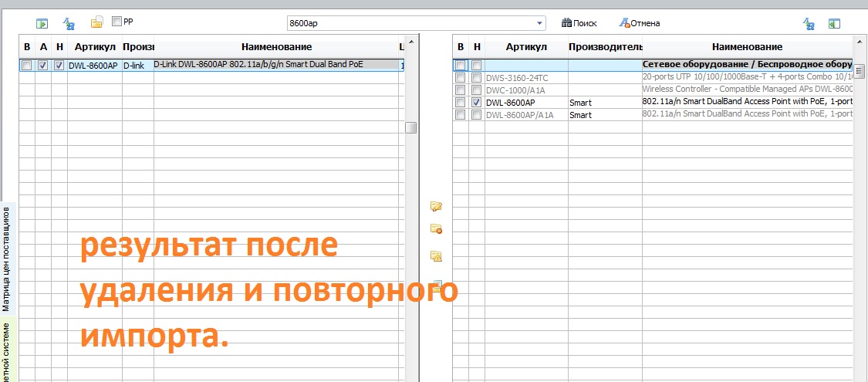Select the DWL-8600AP article cell in right table
Viewport: 868px width, 382px height.
tap(526, 103)
